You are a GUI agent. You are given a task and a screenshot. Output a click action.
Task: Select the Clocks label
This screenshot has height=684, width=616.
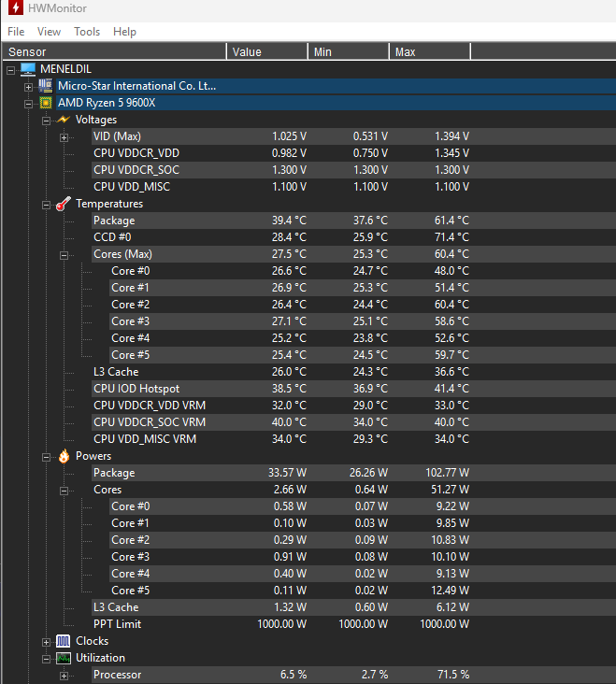pyautogui.click(x=92, y=641)
